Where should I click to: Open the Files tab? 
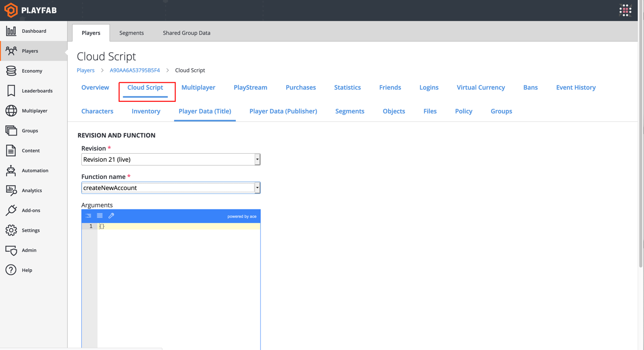[430, 111]
